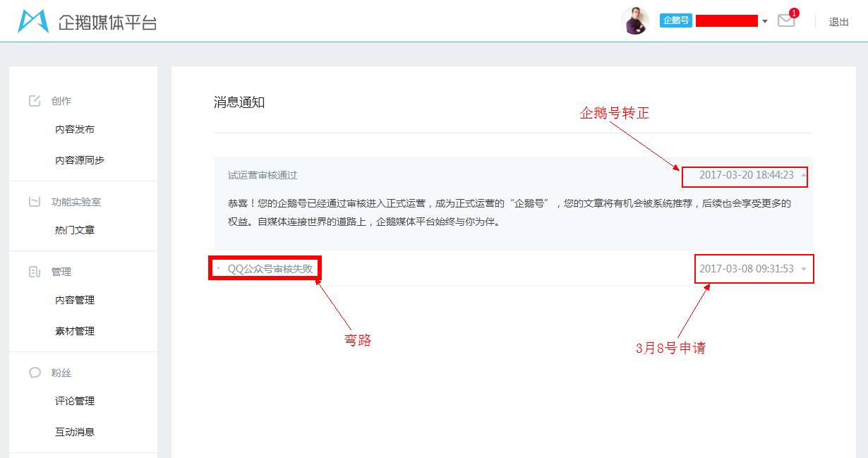Open the mail envelope with notification badge
This screenshot has height=458, width=868.
pos(786,21)
